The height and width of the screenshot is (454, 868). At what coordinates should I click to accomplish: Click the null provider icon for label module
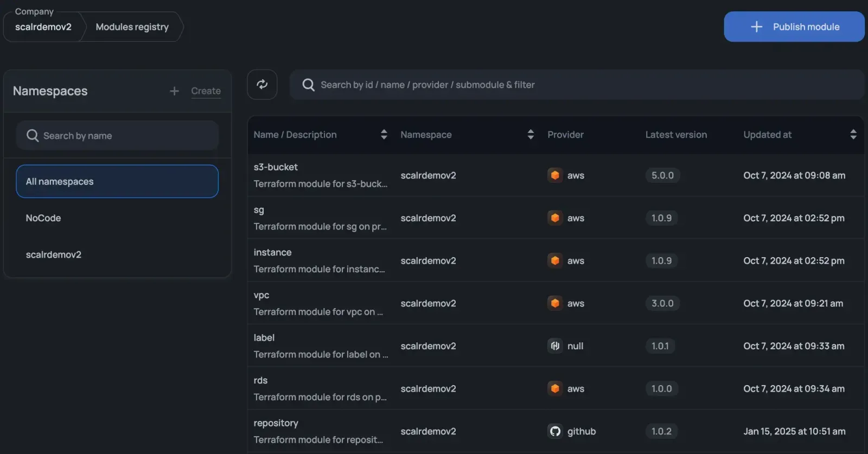click(x=554, y=346)
